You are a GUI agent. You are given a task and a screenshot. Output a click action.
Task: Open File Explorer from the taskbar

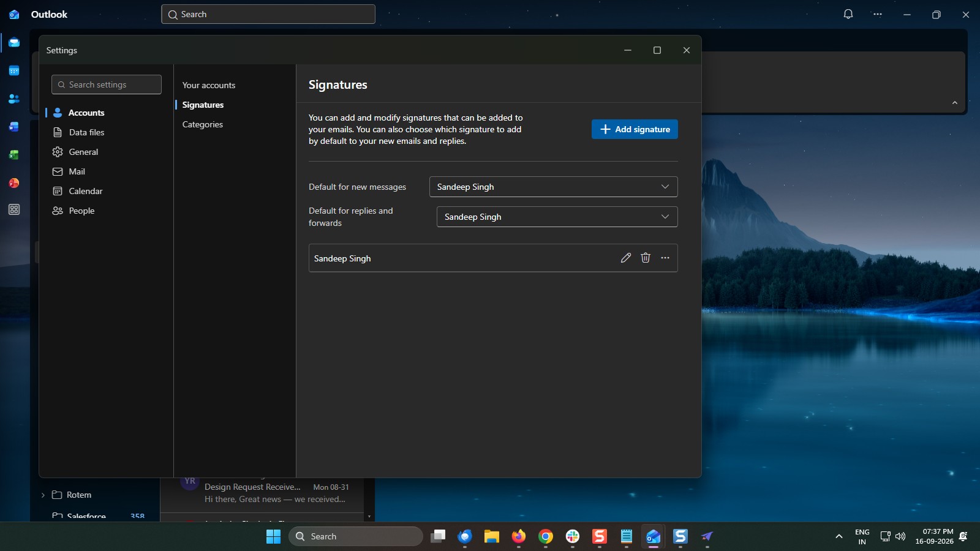[492, 536]
